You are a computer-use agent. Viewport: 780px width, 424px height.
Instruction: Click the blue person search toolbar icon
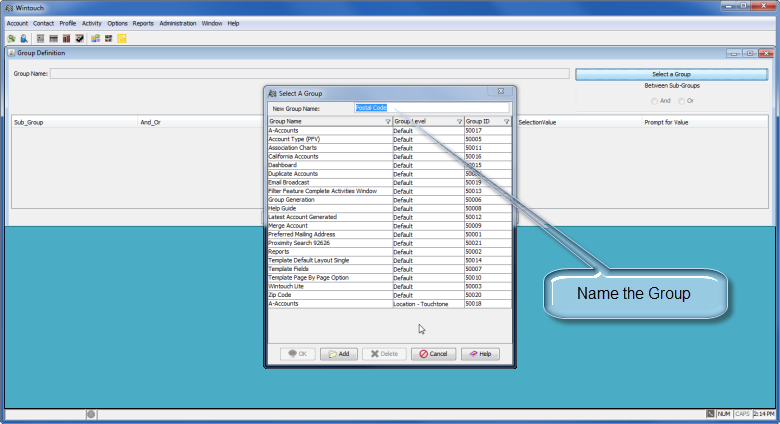pos(22,38)
